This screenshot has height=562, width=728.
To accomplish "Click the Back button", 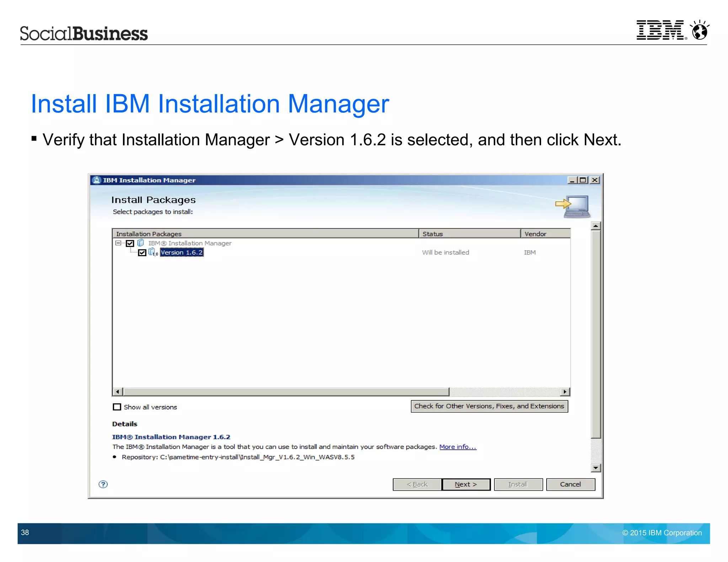I will coord(417,484).
